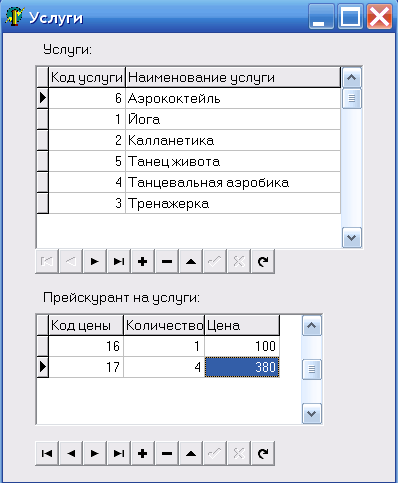The image size is (398, 483).
Task: Refresh data in services navigator
Action: coord(263,261)
